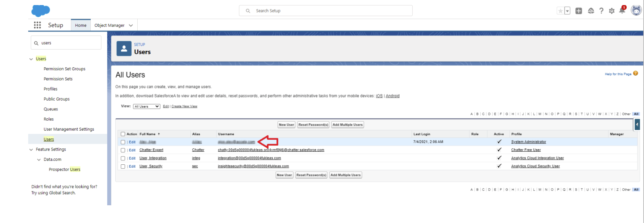The image size is (644, 223).
Task: Open the All Users view dropdown
Action: tap(146, 106)
